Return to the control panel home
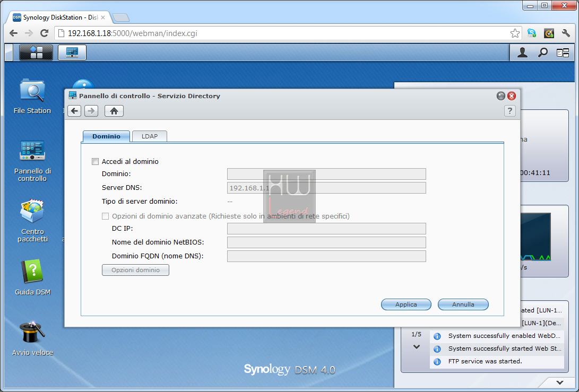 (114, 111)
